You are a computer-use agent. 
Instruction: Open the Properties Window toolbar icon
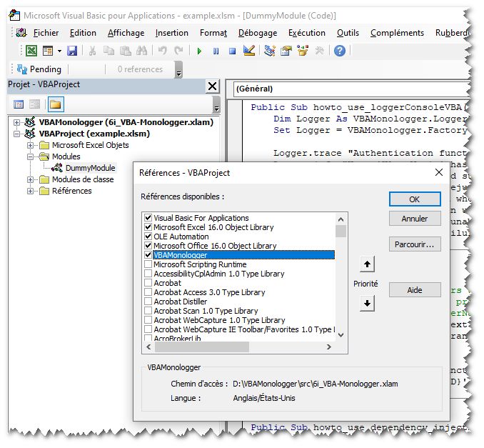coord(286,51)
